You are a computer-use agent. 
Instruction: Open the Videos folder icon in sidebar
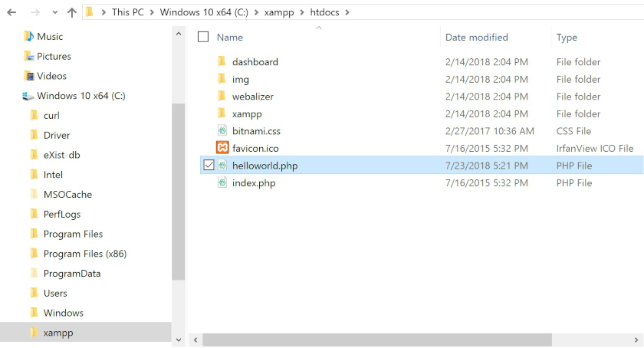[x=28, y=76]
